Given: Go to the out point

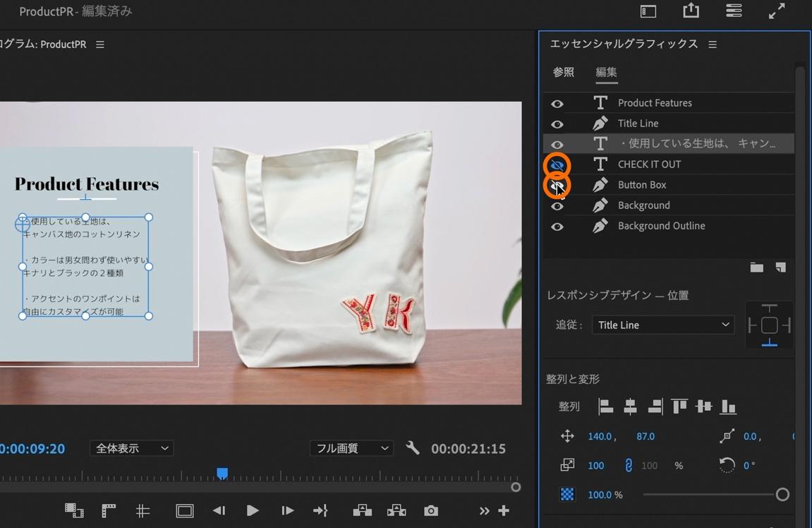Looking at the screenshot, I should click(320, 511).
